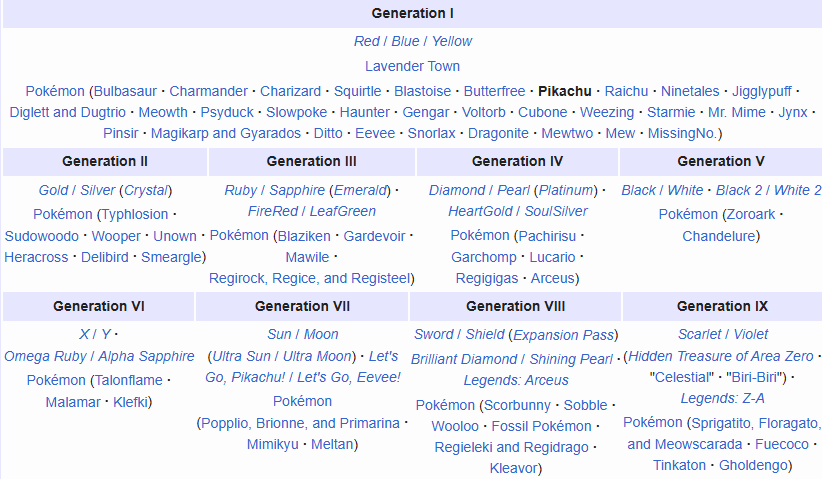Click the Typhlosion link

[x=134, y=214]
